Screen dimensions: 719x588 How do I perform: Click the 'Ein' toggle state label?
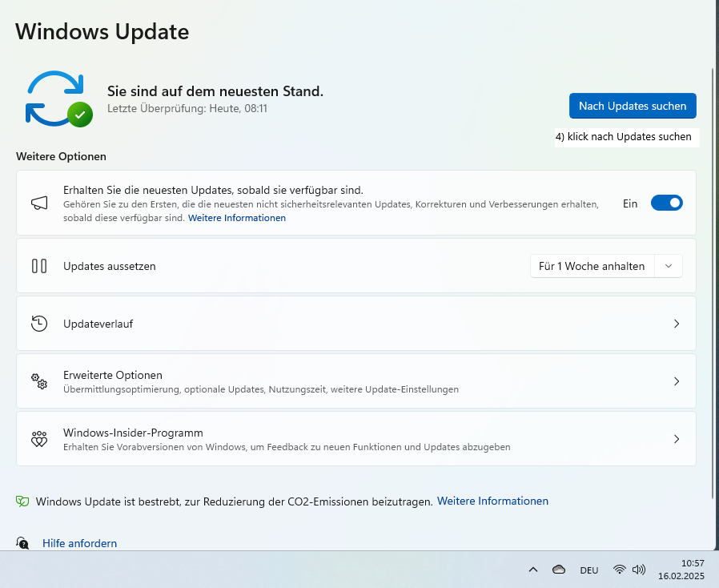pyautogui.click(x=630, y=203)
